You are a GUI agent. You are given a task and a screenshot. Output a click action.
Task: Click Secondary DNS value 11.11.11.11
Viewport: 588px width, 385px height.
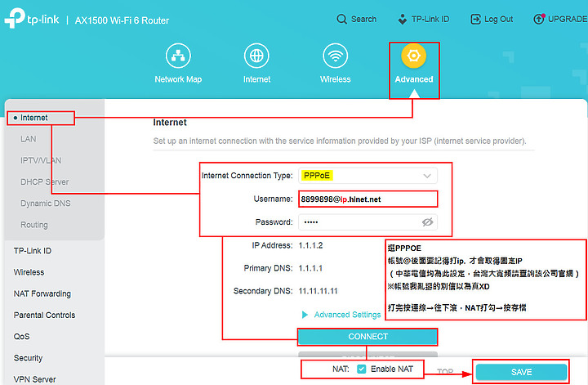click(318, 291)
